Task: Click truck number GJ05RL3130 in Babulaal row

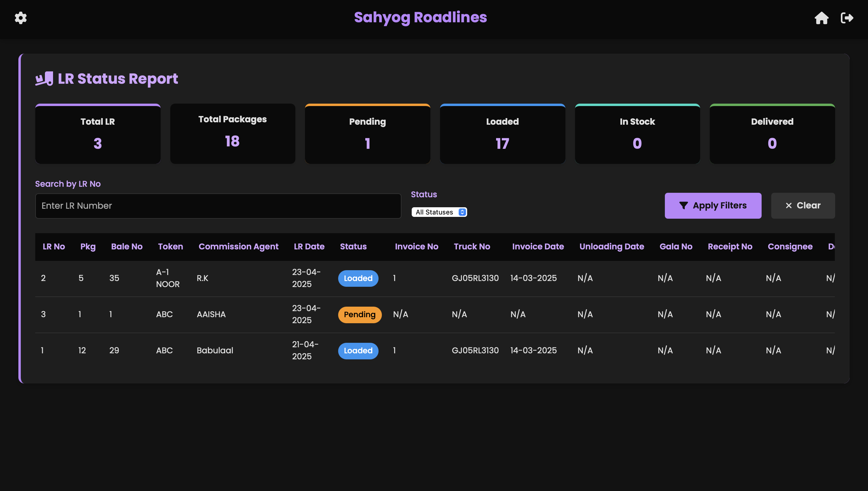Action: 475,350
